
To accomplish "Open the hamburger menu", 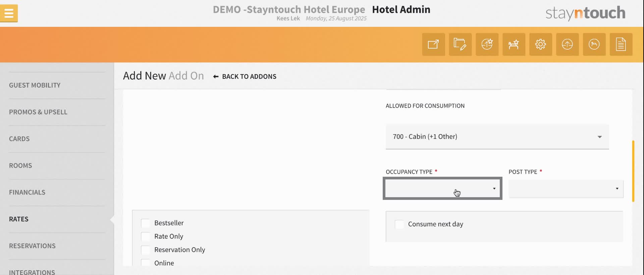I will click(9, 13).
